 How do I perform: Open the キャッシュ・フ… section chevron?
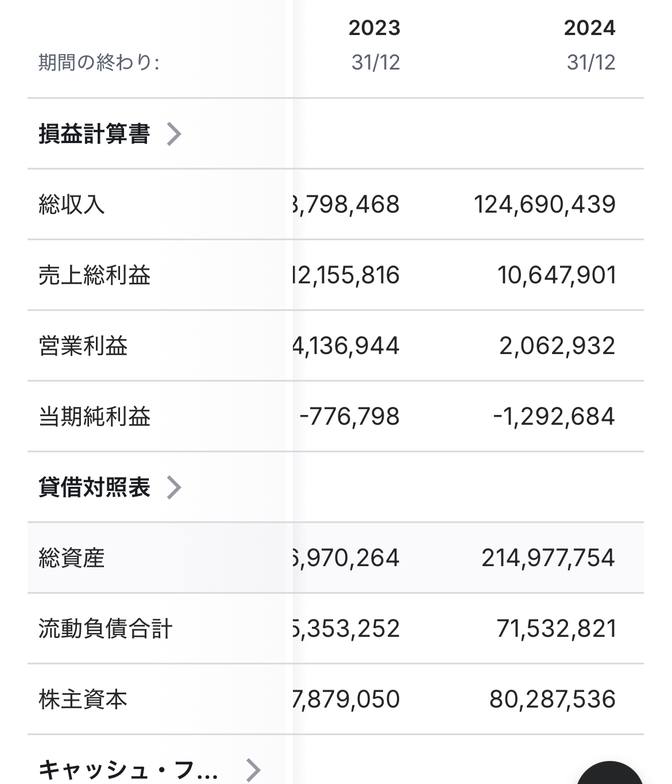[x=253, y=770]
